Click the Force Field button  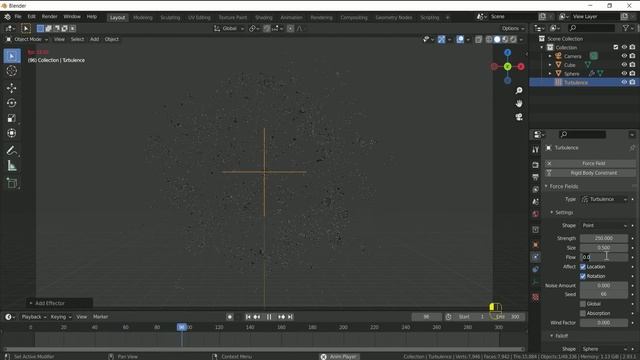point(590,163)
